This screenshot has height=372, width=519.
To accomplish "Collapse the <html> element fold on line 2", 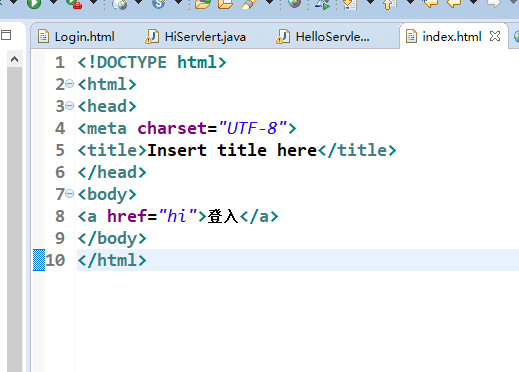I will 69,83.
